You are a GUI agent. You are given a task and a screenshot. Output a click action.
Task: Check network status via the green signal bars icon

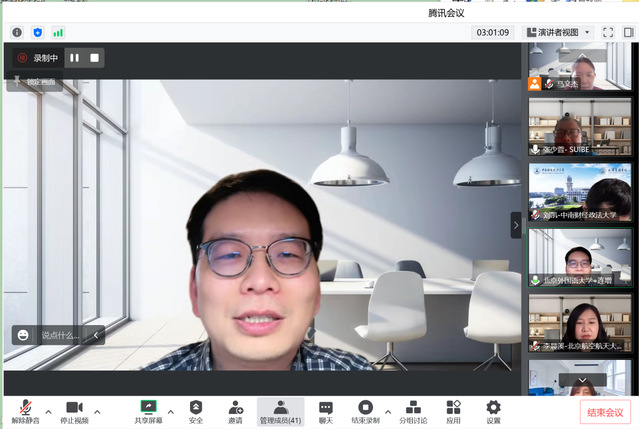click(x=58, y=32)
